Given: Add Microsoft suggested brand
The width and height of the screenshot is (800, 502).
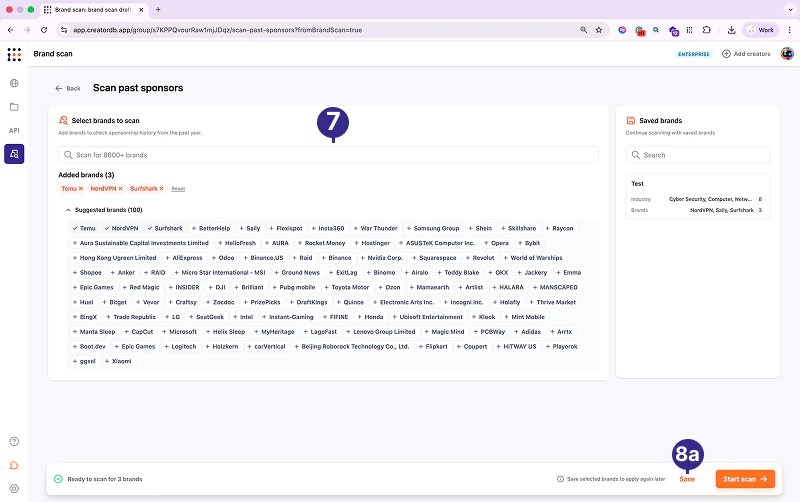Looking at the screenshot, I should 179,332.
